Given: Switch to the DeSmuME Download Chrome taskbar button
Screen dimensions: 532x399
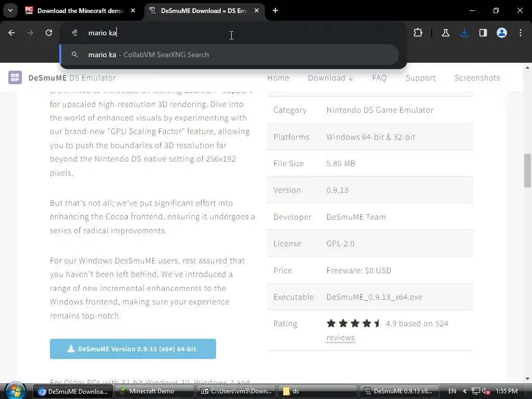Looking at the screenshot, I should pyautogui.click(x=73, y=391).
